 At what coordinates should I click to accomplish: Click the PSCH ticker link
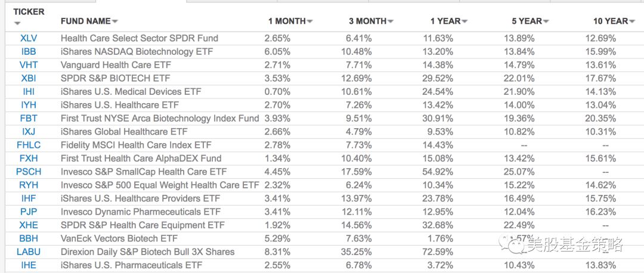click(29, 172)
